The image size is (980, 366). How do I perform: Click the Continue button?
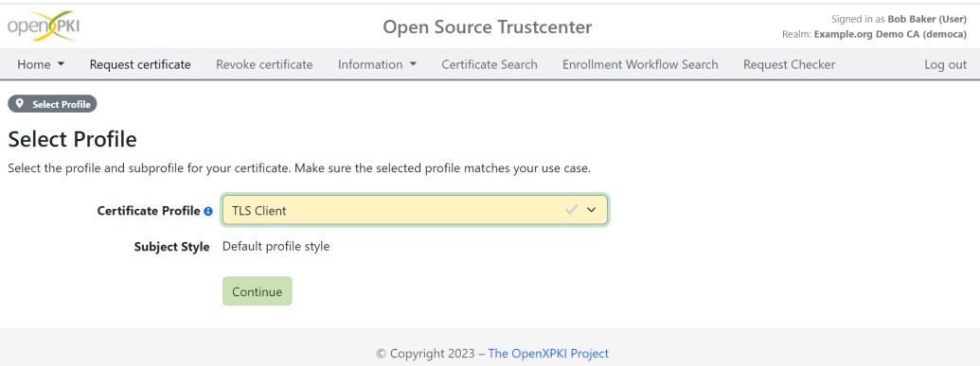(x=257, y=291)
